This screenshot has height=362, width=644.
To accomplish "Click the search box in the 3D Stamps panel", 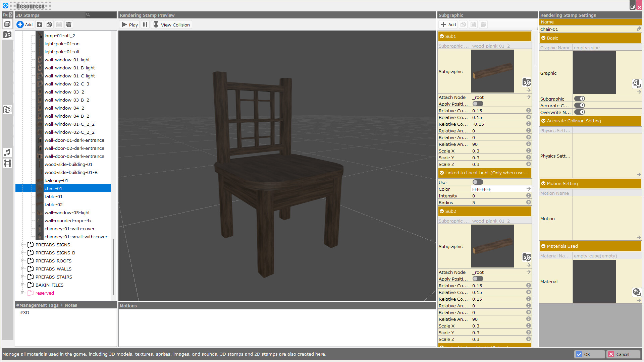I will pos(100,15).
